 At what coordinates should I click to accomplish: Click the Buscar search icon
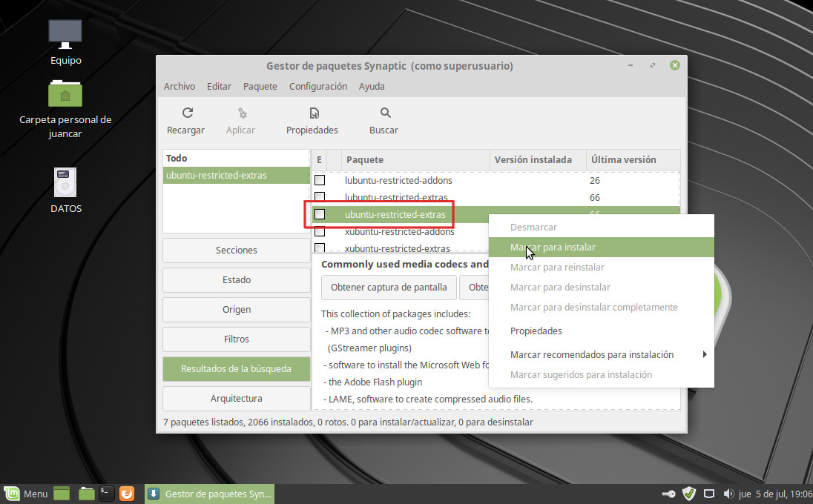(x=384, y=113)
